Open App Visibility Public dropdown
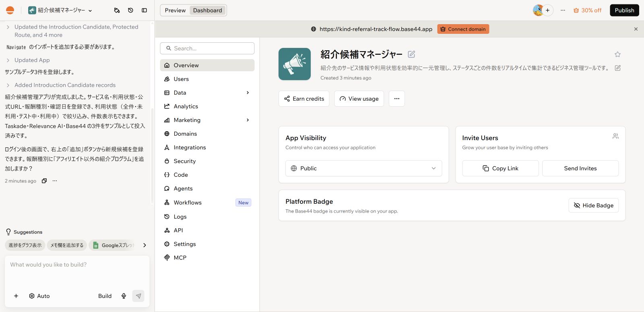The image size is (644, 312). pyautogui.click(x=363, y=168)
